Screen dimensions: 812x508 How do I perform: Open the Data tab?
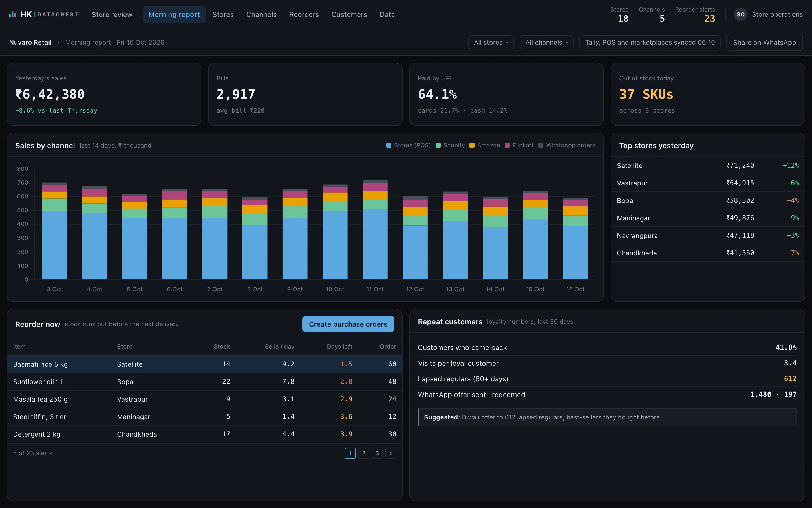tap(387, 14)
